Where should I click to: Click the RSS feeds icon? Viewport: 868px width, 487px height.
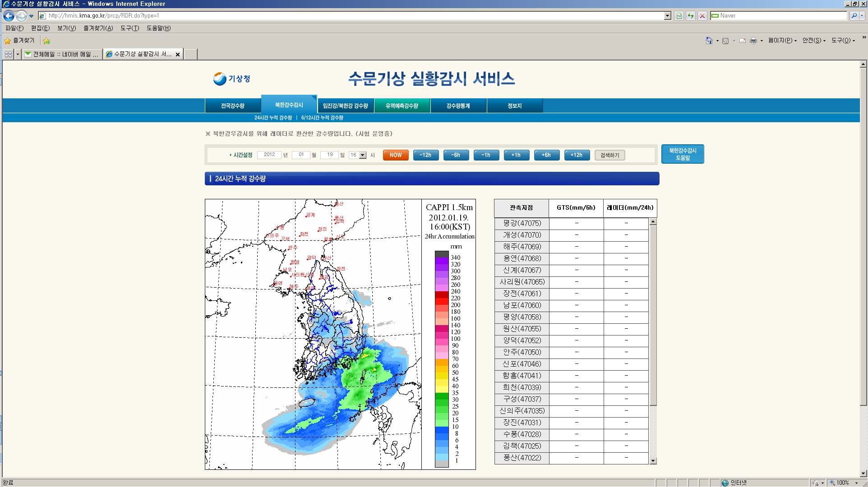(x=725, y=41)
